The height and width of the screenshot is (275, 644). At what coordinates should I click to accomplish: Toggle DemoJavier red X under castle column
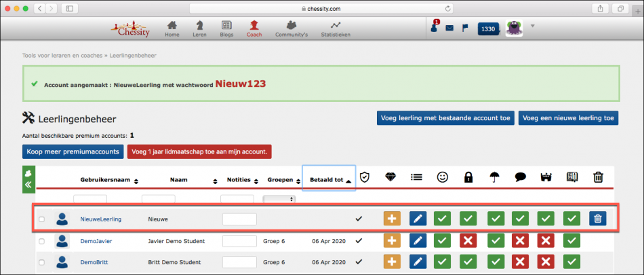pyautogui.click(x=546, y=241)
